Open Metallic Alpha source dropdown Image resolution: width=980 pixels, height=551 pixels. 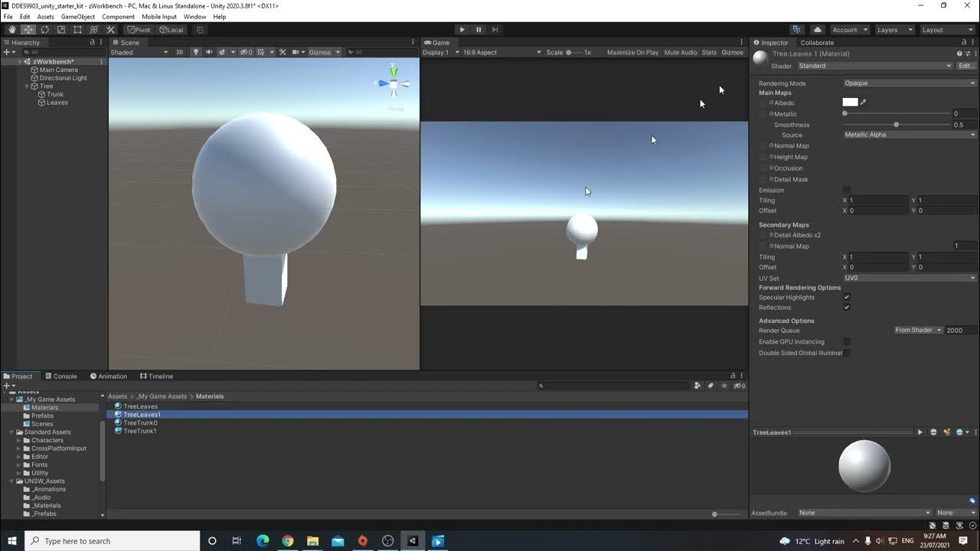click(910, 135)
